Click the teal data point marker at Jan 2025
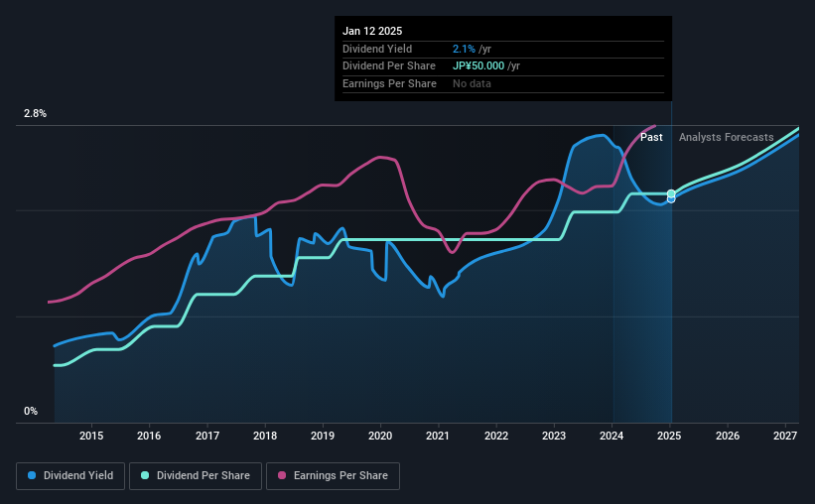This screenshot has height=504, width=815. pos(671,193)
